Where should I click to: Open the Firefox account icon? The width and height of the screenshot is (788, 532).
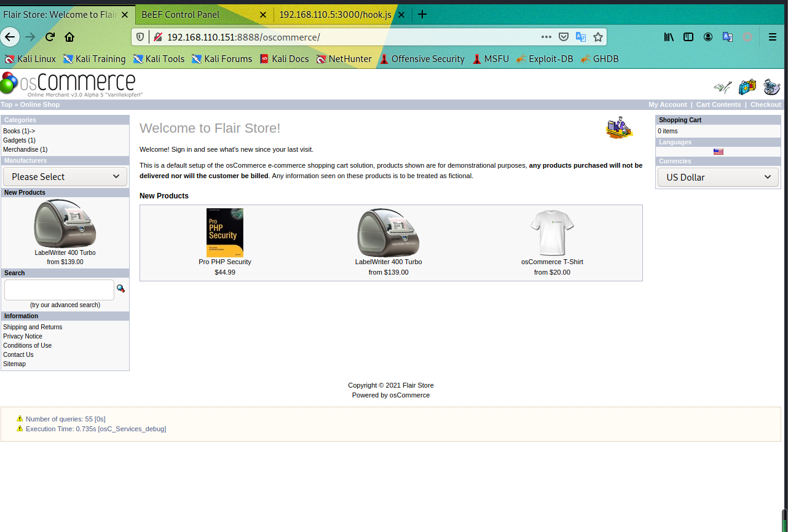click(708, 37)
